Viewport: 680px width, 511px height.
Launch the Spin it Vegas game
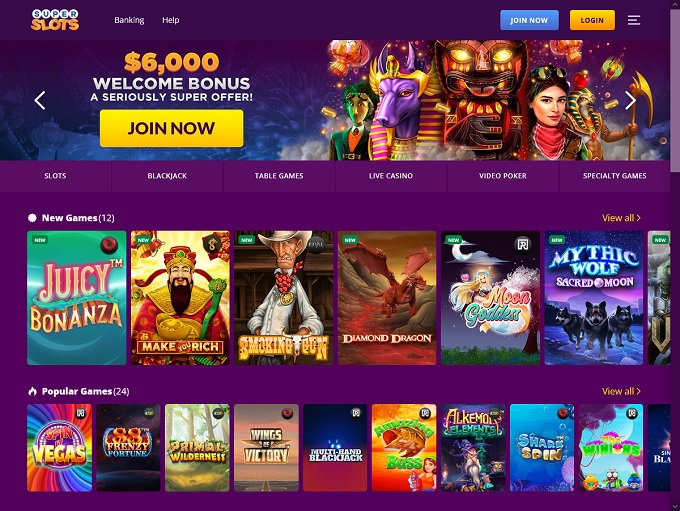click(59, 448)
